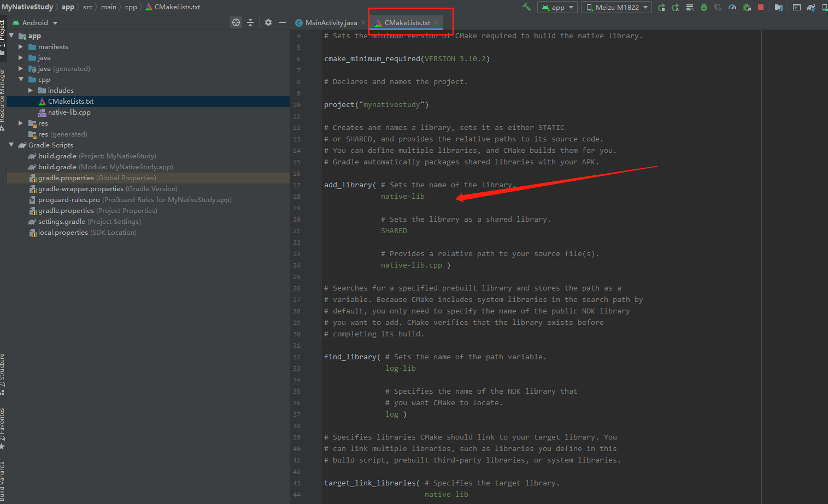Open the Run Anything window icon

797,7
